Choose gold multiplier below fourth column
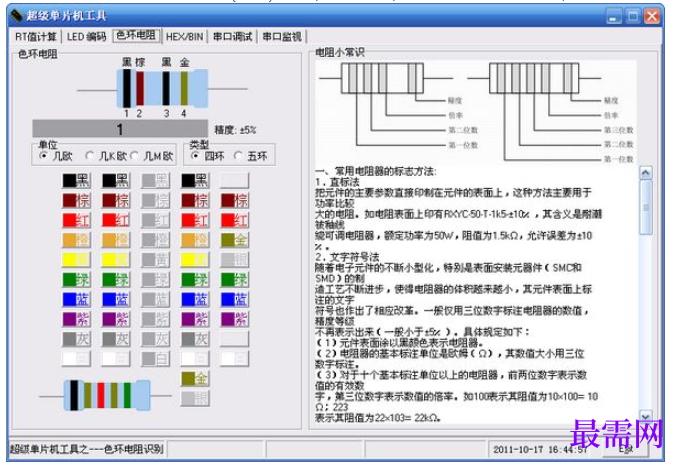Image resolution: width=682 pixels, height=465 pixels. 195,378
